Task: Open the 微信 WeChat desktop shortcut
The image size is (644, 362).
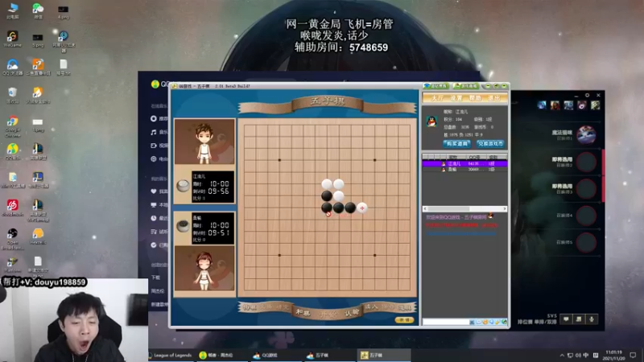Action: pos(38,10)
